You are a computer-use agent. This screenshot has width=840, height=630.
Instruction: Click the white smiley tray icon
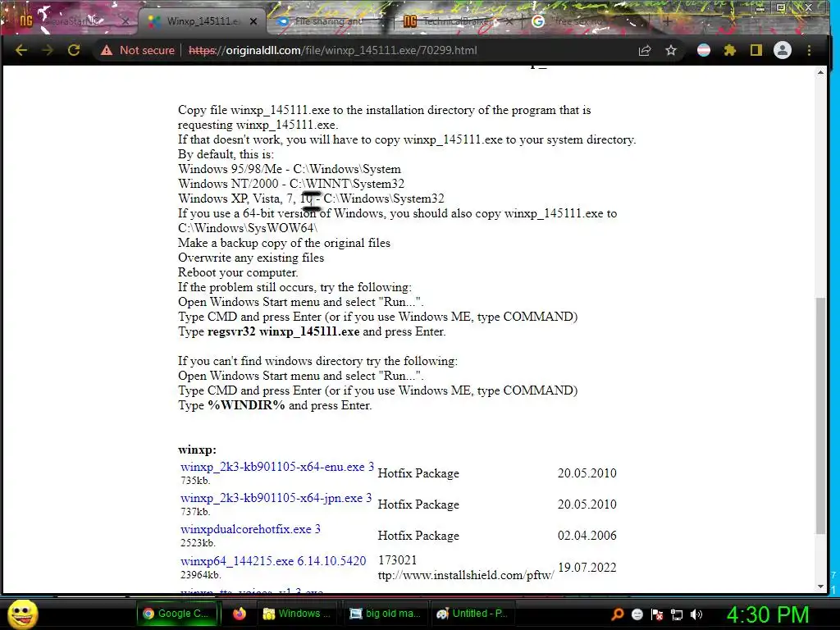click(637, 614)
